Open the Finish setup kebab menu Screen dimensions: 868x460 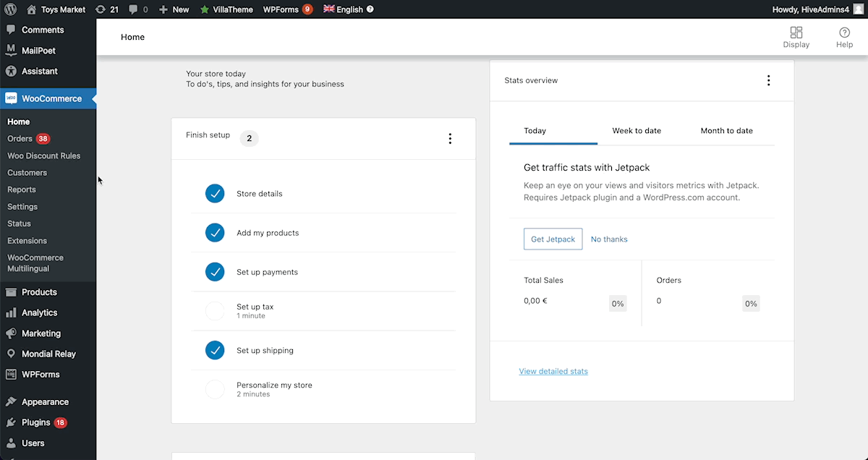pos(450,138)
